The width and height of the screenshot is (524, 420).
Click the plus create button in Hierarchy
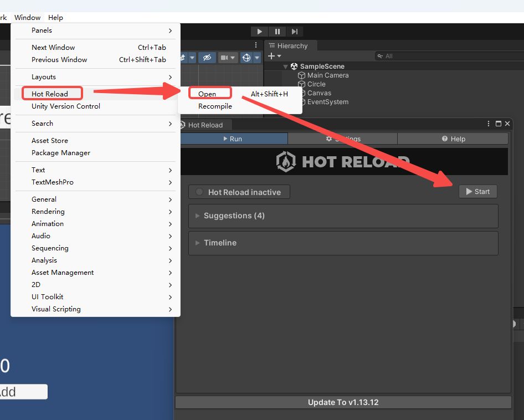271,56
